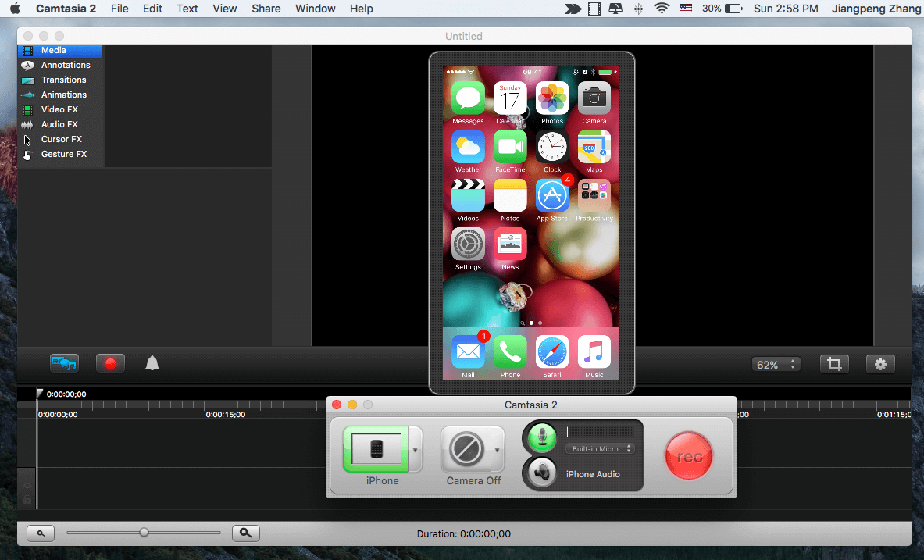Select Transitions in the sidebar
924x560 pixels.
point(63,80)
